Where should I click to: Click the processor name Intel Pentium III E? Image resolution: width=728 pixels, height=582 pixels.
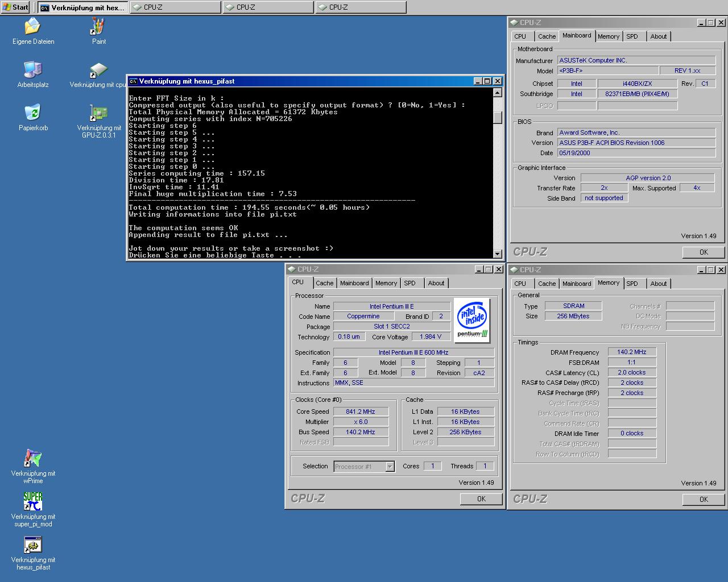click(x=391, y=306)
